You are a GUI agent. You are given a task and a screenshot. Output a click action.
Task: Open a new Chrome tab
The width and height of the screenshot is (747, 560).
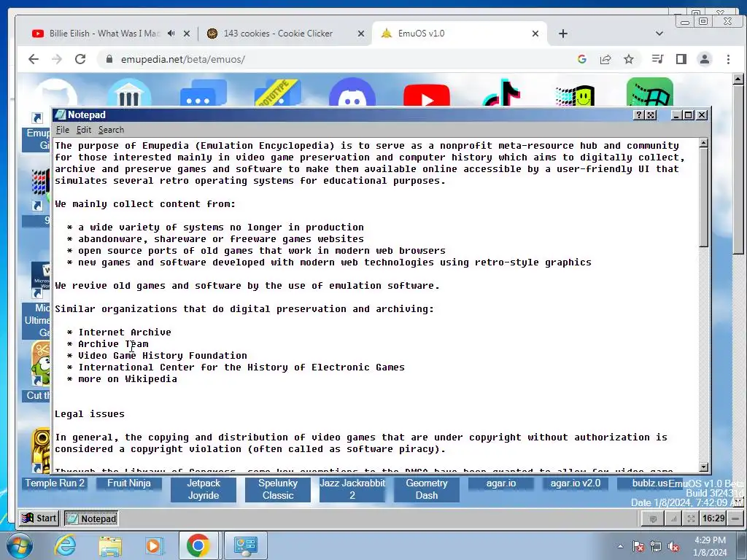pyautogui.click(x=563, y=34)
